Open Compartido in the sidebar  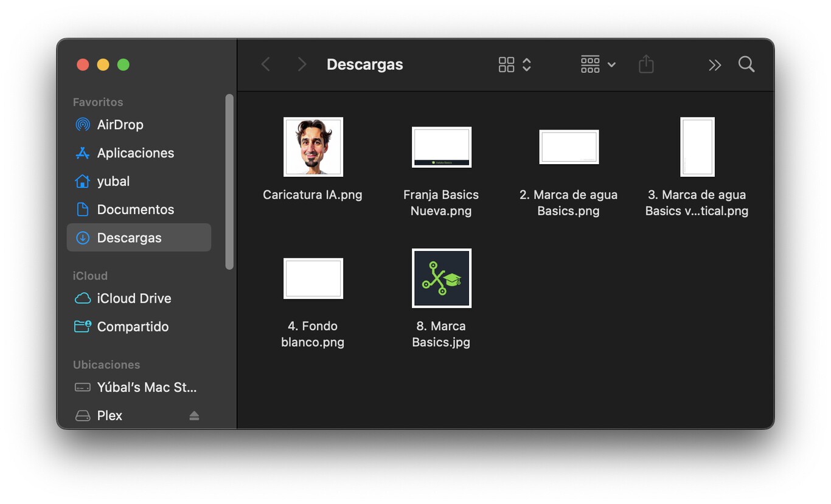point(133,326)
